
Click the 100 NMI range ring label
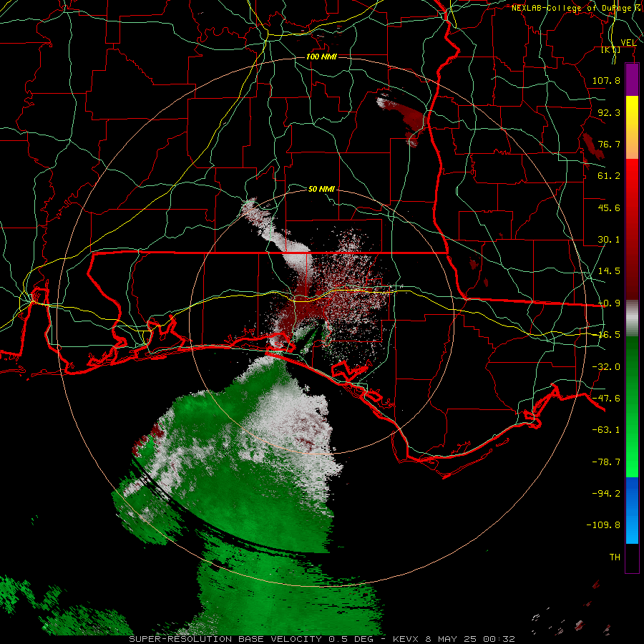[321, 57]
